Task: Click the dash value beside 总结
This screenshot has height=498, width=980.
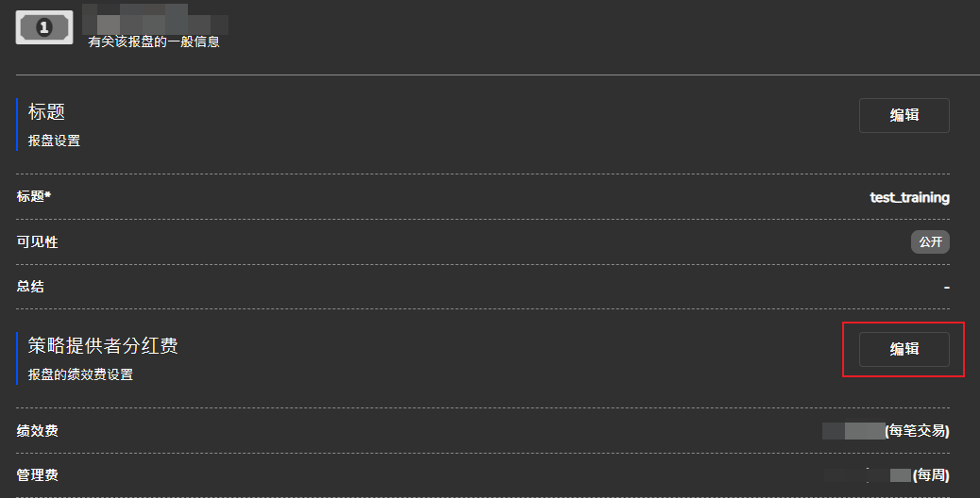Action: click(946, 287)
